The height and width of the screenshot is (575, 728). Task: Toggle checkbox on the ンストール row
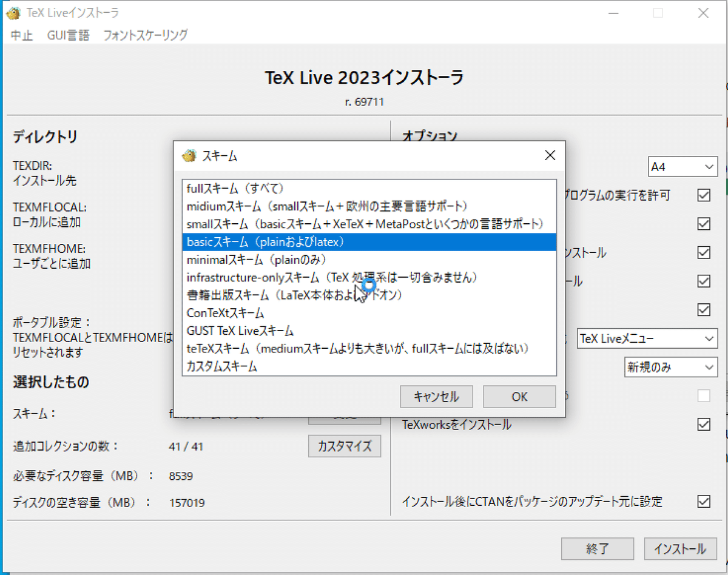click(704, 252)
